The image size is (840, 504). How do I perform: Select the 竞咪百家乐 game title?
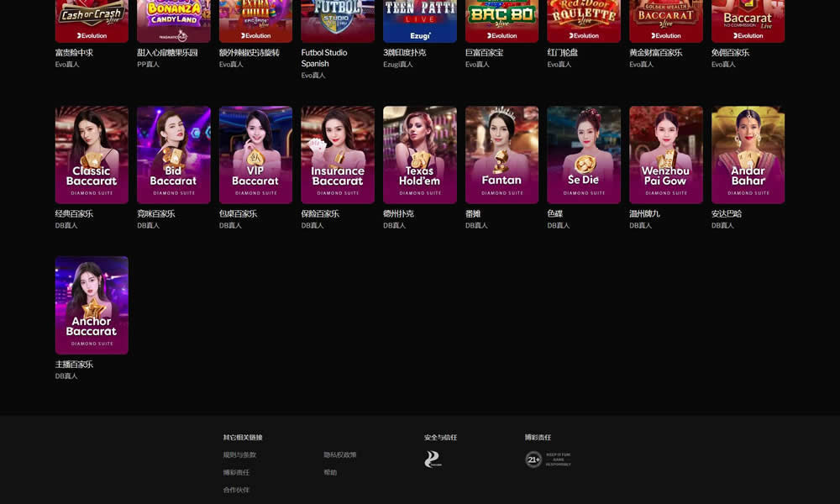click(x=156, y=213)
